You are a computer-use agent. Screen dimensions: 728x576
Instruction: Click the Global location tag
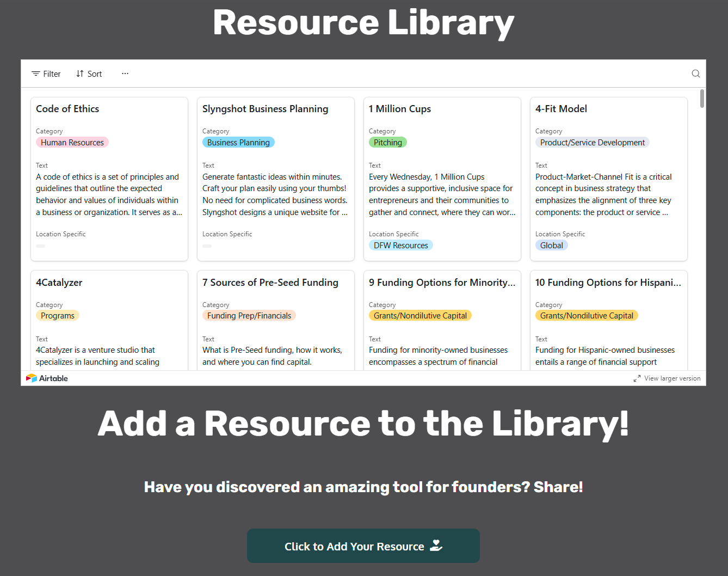(x=552, y=246)
